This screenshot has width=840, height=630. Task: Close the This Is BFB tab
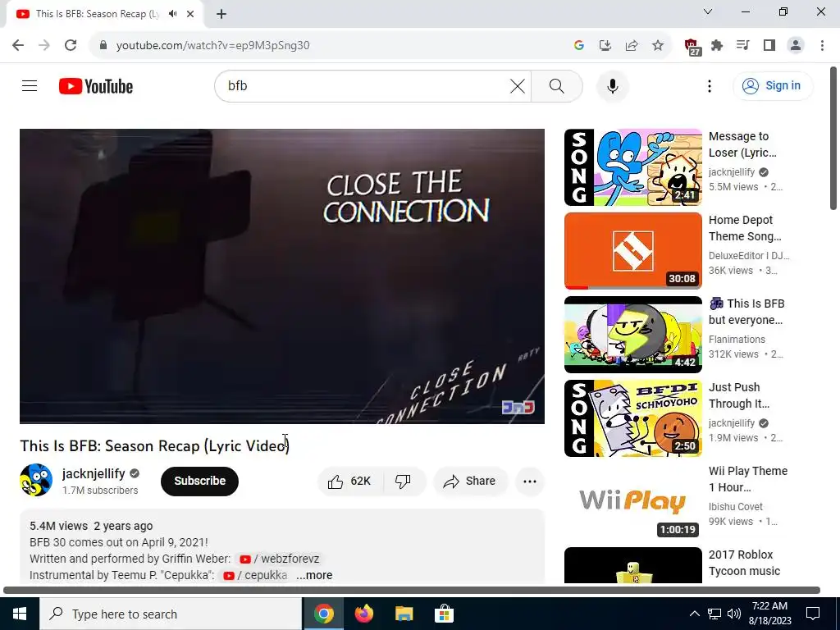tap(190, 14)
